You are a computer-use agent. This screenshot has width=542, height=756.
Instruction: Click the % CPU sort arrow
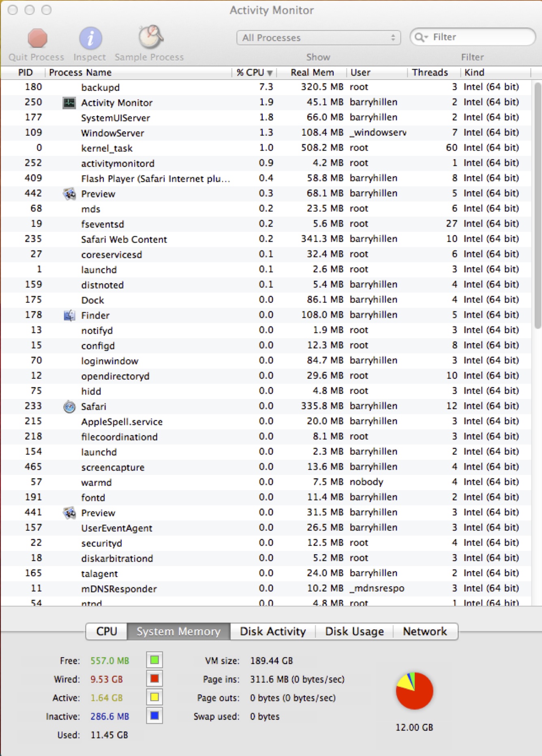point(270,73)
